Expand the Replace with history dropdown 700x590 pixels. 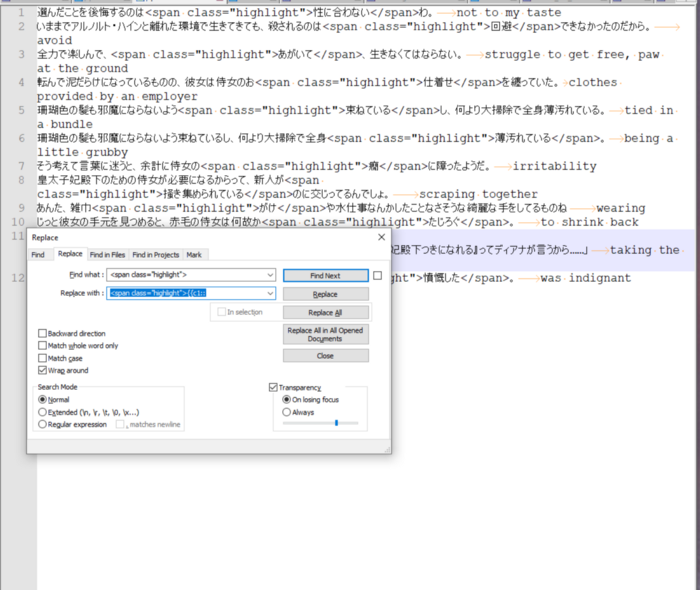coord(271,293)
